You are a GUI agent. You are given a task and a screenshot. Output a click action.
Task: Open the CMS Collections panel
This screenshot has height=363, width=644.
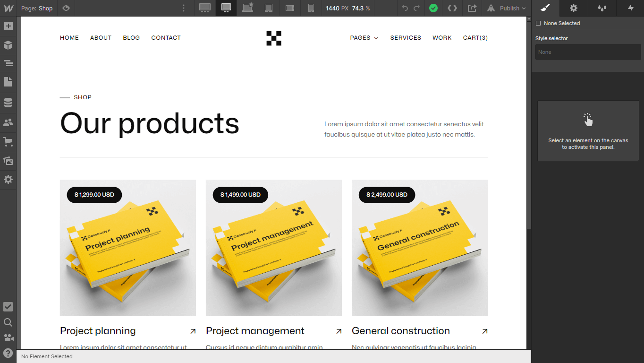click(x=8, y=102)
